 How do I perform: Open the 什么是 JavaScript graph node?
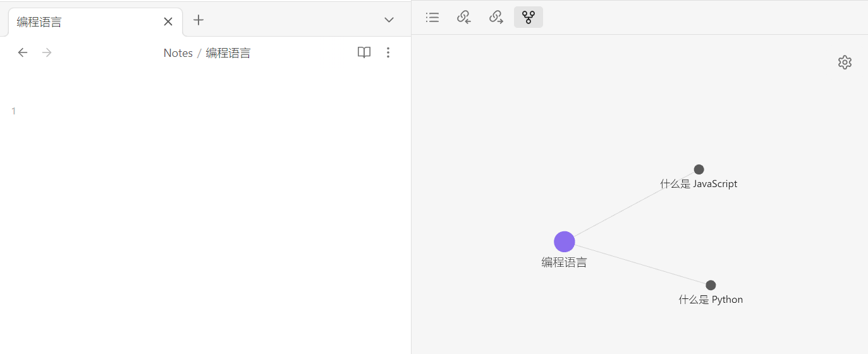[699, 169]
